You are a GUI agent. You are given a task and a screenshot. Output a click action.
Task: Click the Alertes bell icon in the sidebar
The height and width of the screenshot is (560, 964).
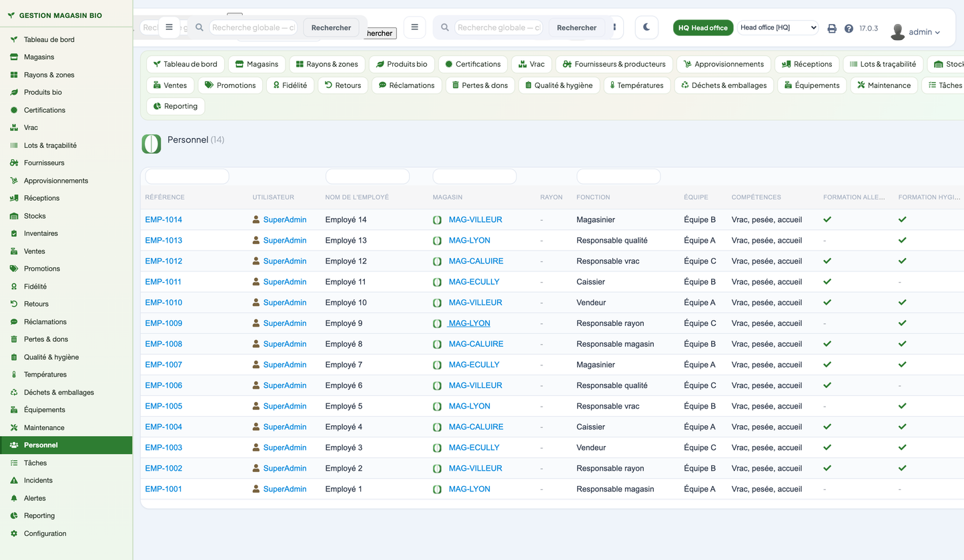tap(13, 498)
